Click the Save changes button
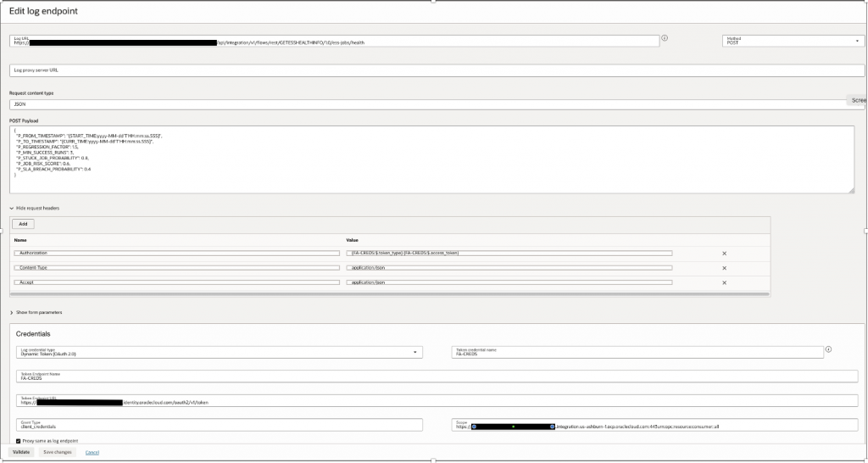The height and width of the screenshot is (463, 868). (58, 453)
